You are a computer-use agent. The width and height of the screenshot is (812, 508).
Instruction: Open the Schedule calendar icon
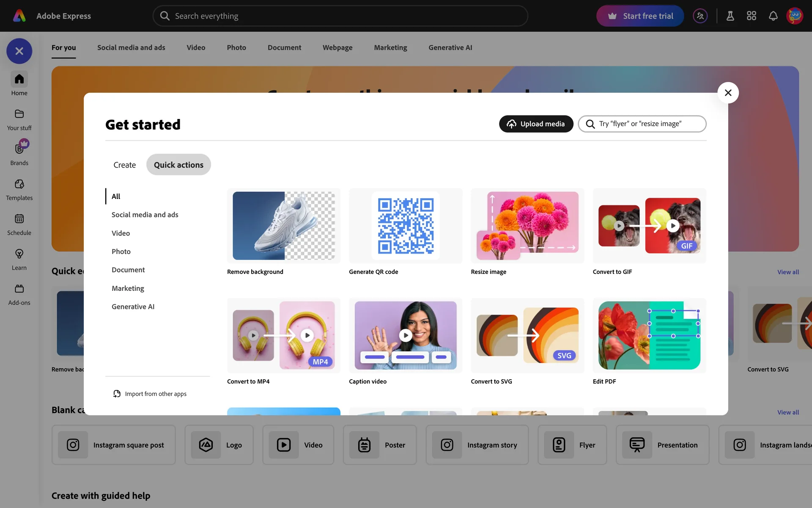coord(19,219)
